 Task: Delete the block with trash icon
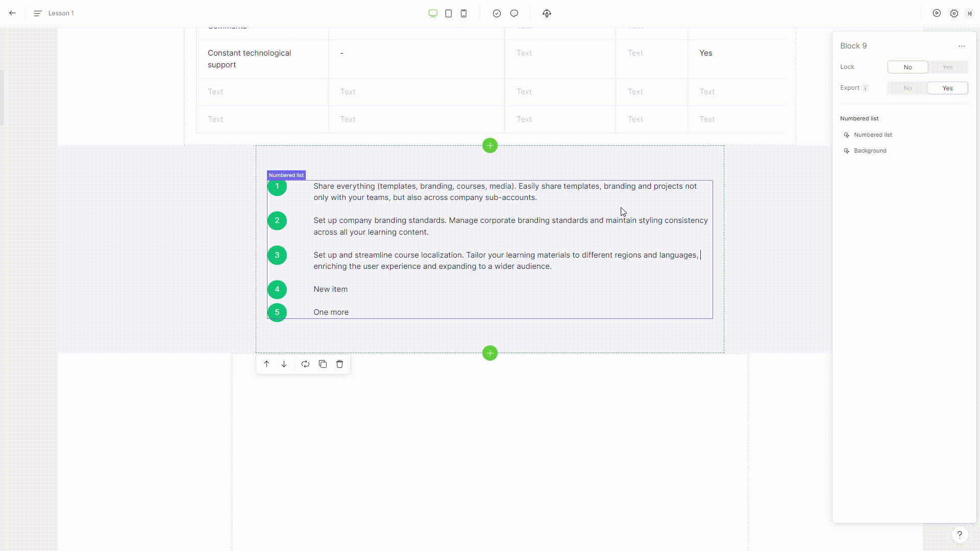coord(339,364)
